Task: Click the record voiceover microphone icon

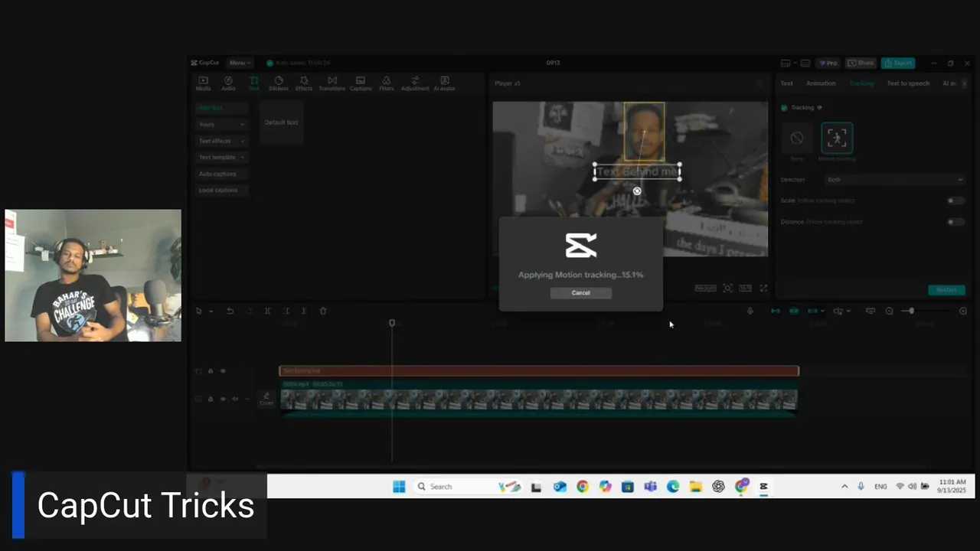Action: pyautogui.click(x=750, y=311)
